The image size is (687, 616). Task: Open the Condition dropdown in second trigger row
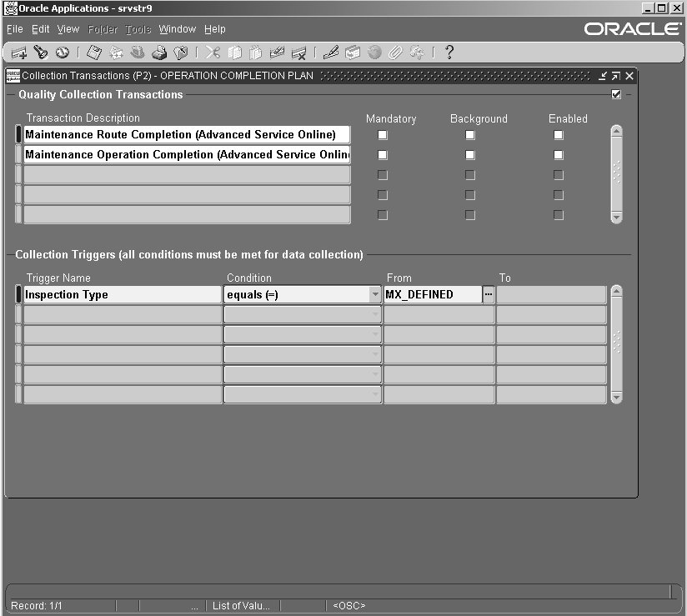pyautogui.click(x=375, y=314)
